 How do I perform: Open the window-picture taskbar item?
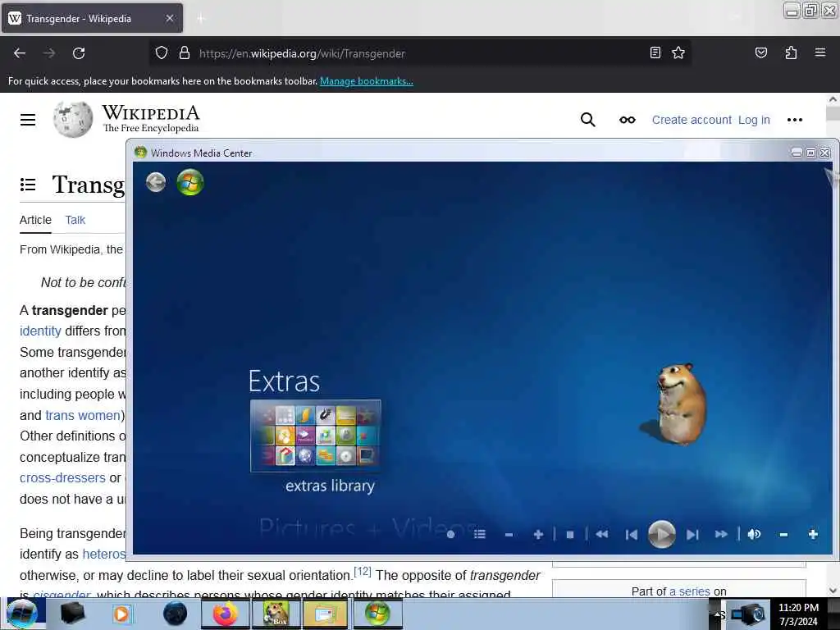[326, 614]
